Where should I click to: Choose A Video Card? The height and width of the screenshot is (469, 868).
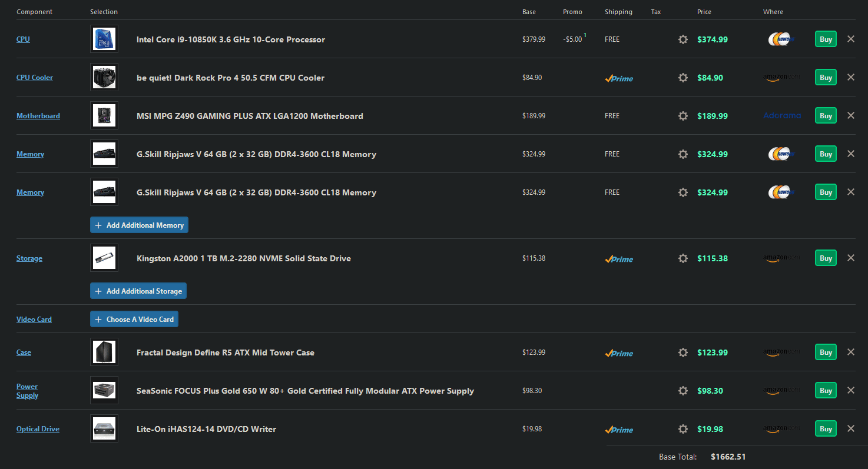pyautogui.click(x=134, y=320)
